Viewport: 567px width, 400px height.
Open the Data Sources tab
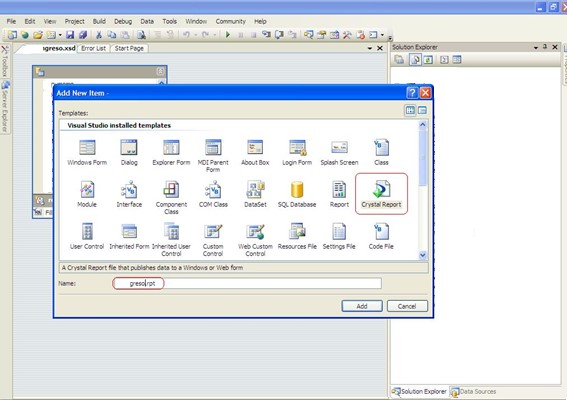473,391
